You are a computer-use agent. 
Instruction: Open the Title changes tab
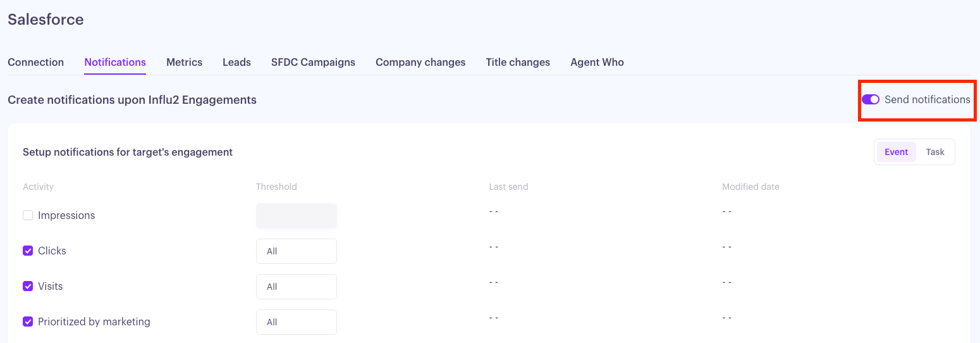[x=518, y=62]
